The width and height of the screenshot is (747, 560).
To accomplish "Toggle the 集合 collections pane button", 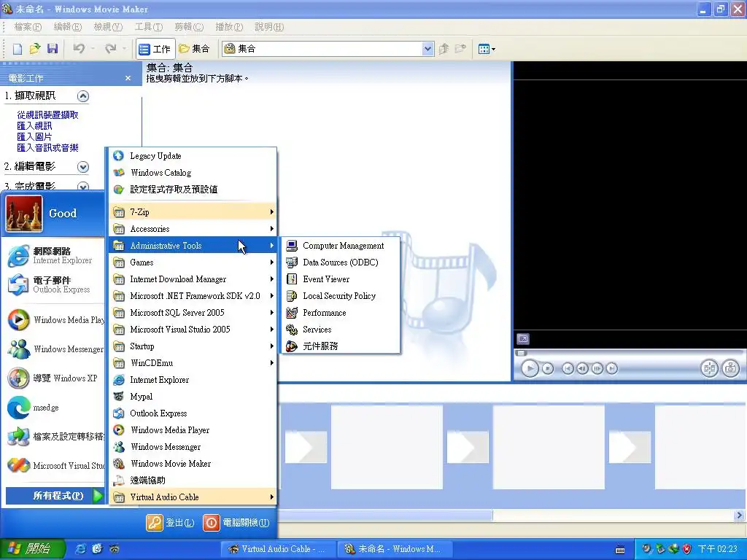I will (x=194, y=49).
